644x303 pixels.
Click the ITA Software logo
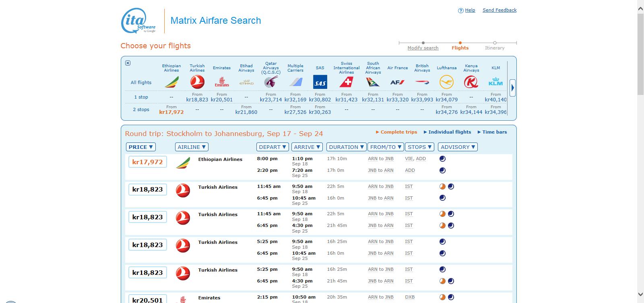point(138,21)
